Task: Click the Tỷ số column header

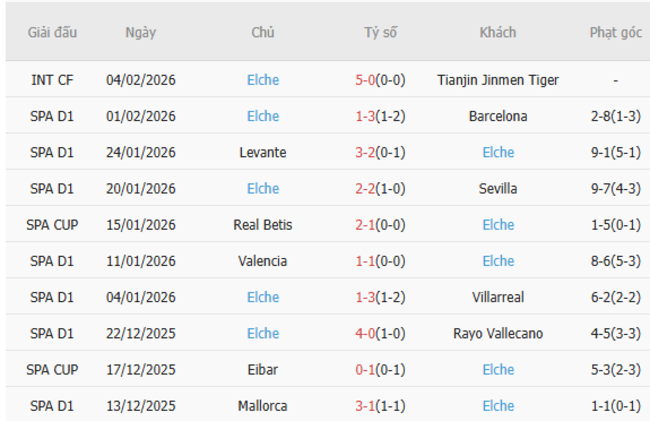Action: (x=380, y=32)
